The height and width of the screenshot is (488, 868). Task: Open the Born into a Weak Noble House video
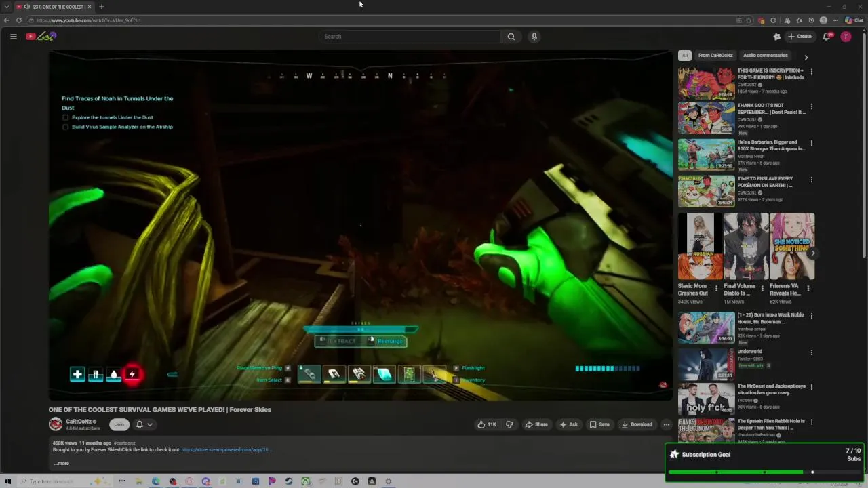pos(707,327)
